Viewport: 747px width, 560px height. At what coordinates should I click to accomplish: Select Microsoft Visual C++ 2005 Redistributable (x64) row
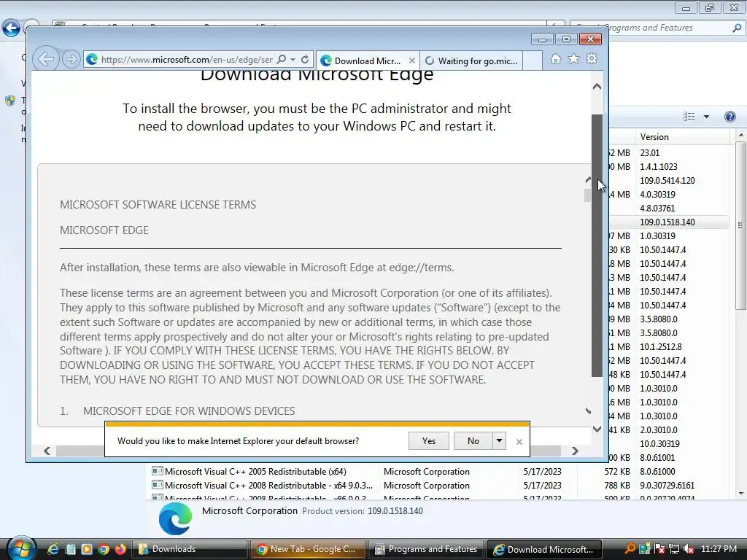pyautogui.click(x=438, y=472)
